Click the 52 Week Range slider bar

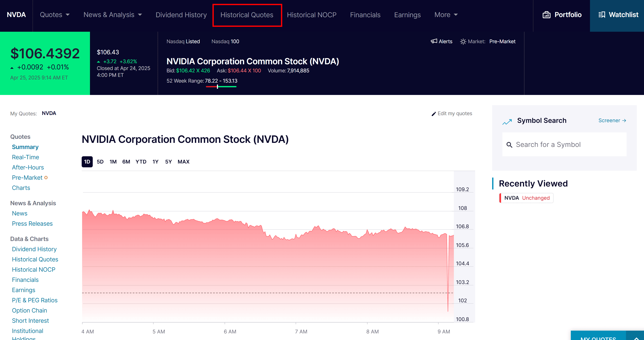pos(221,87)
